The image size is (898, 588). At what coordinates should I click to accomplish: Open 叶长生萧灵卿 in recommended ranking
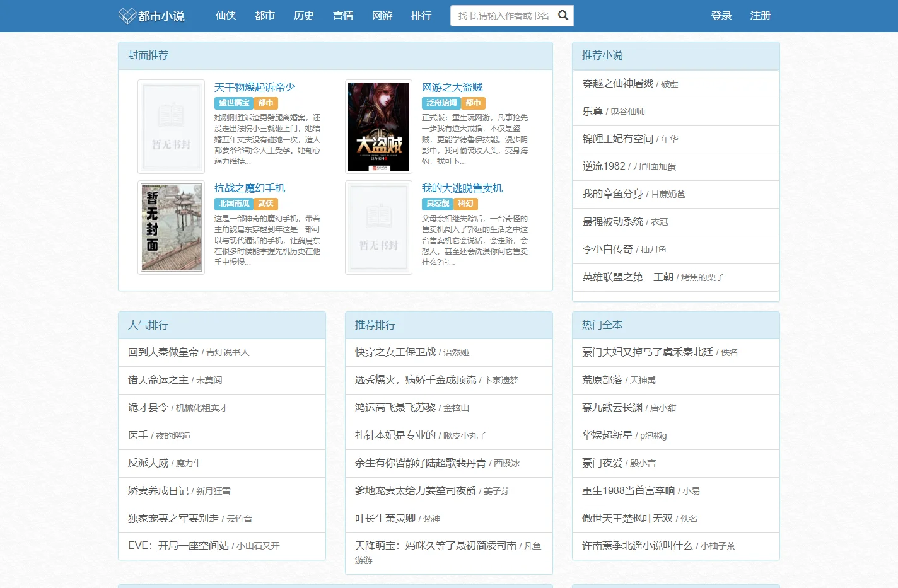pyautogui.click(x=385, y=519)
